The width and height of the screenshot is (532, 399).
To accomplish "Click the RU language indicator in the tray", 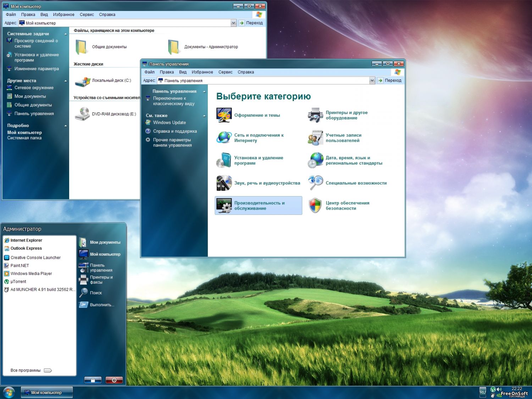I will tap(483, 392).
